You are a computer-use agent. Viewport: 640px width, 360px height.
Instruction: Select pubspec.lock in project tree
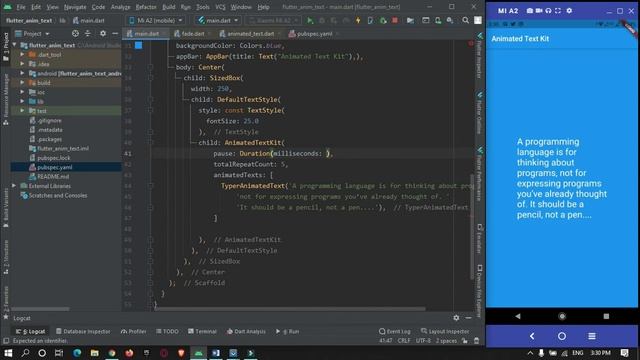(53, 158)
